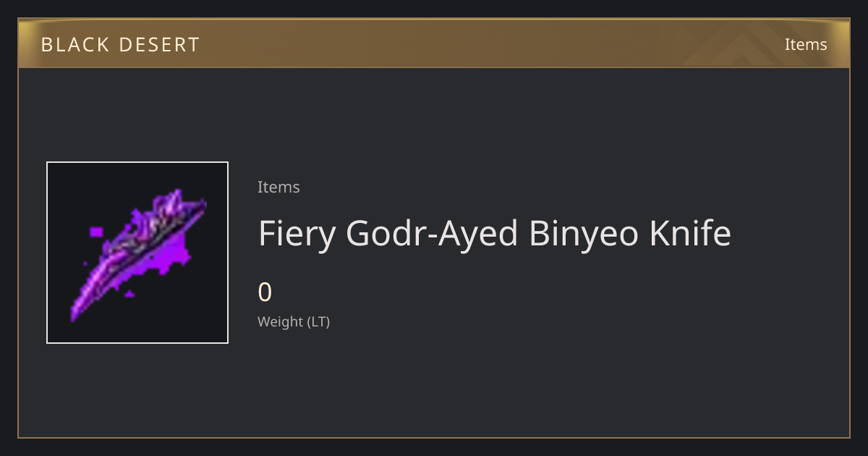
Task: Click the Weight (LT) label
Action: coord(294,321)
